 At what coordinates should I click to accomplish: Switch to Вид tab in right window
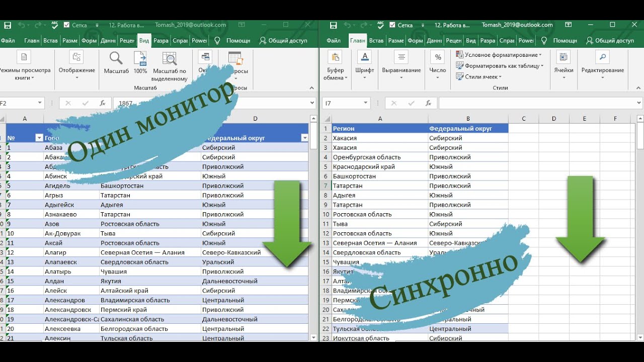471,41
